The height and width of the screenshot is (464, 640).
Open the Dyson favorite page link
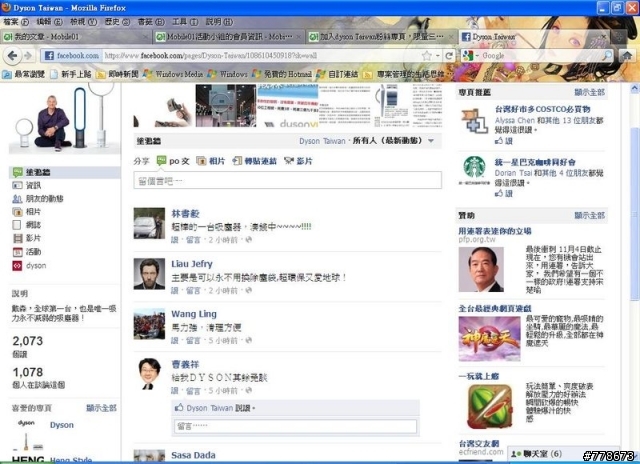tap(62, 425)
